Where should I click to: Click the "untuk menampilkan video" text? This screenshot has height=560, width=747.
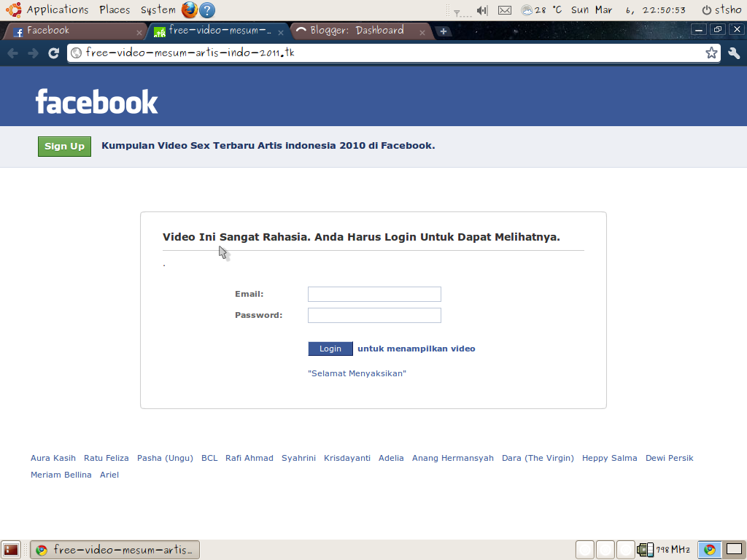(417, 349)
